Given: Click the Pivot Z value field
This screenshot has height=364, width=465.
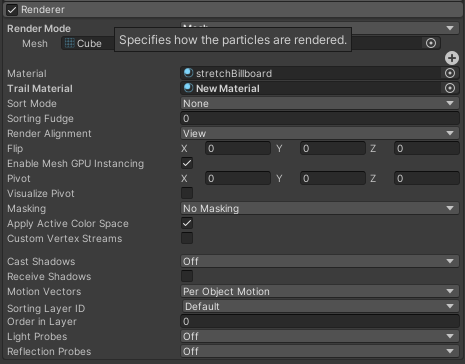Looking at the screenshot, I should coord(427,178).
